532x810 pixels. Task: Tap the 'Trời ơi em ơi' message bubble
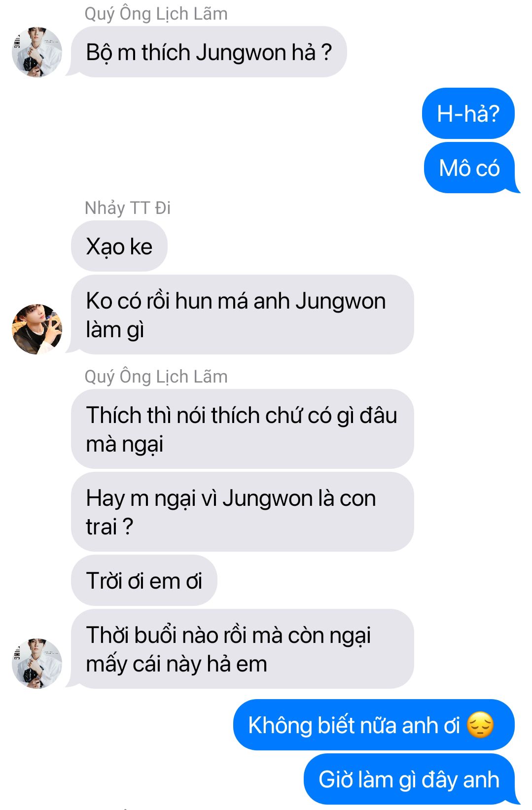(x=144, y=580)
